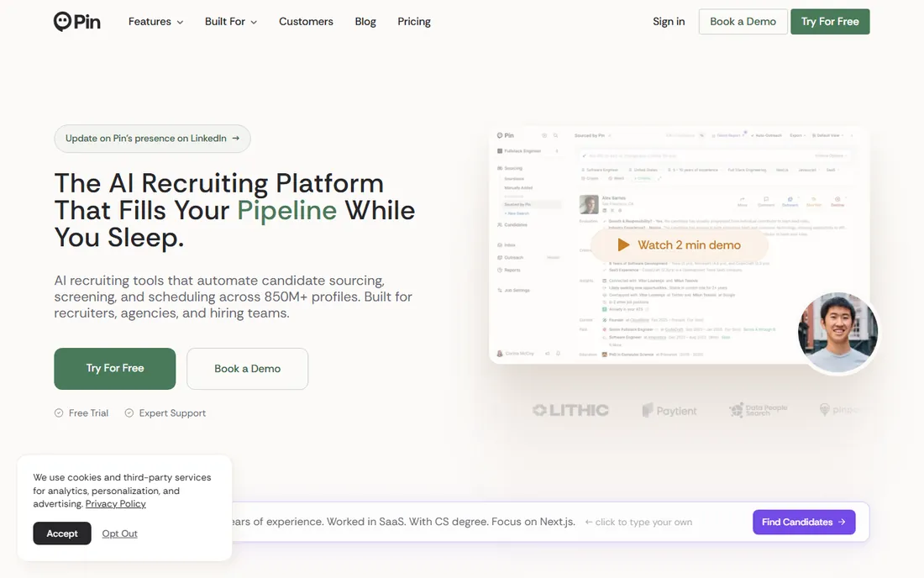Open the Blog nav item
This screenshot has width=924, height=578.
click(x=365, y=22)
